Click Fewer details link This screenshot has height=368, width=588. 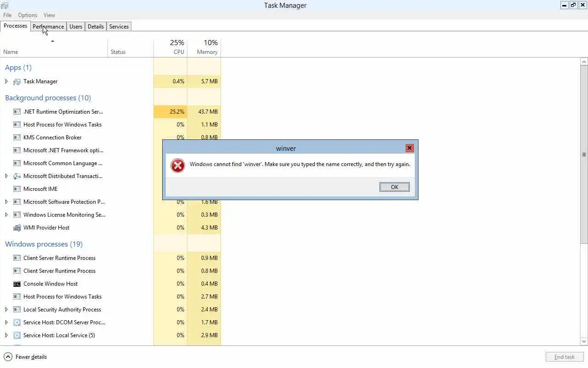pyautogui.click(x=31, y=357)
